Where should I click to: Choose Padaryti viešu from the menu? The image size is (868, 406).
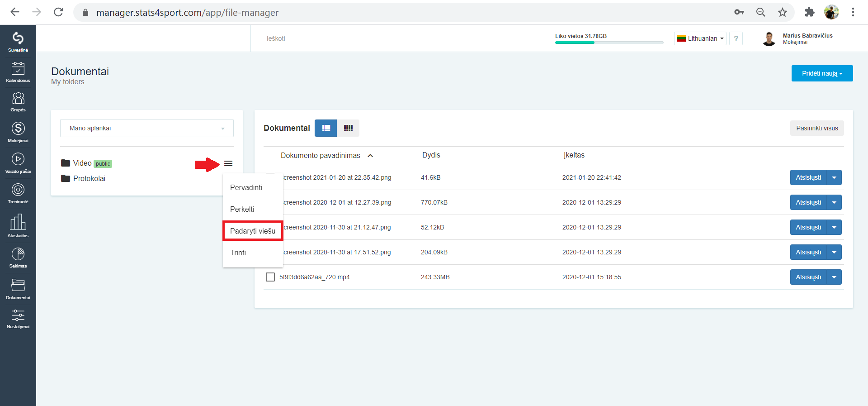(253, 231)
